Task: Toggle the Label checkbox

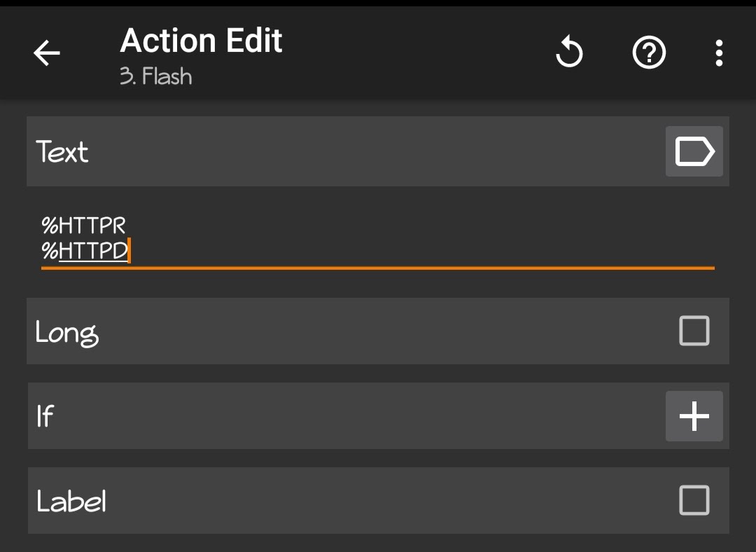Action: pos(694,500)
